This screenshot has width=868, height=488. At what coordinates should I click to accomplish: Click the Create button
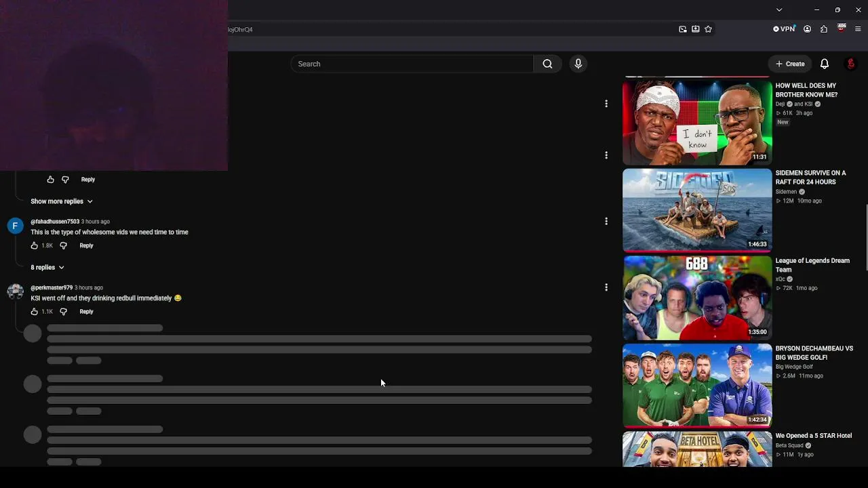tap(790, 64)
